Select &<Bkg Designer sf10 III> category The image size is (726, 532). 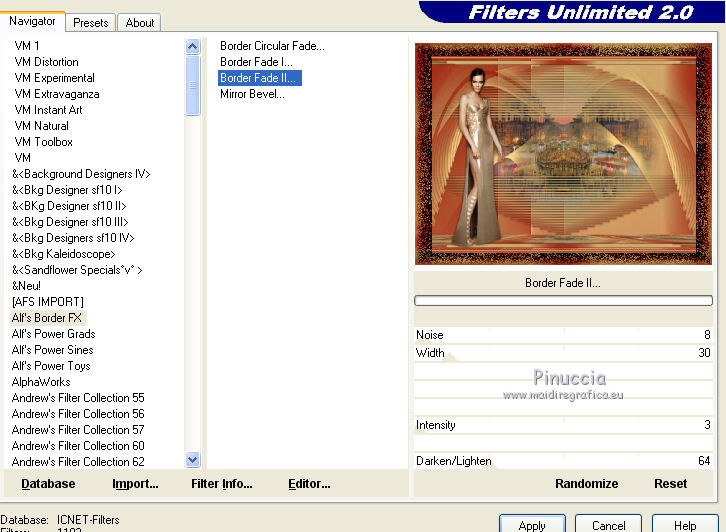pos(70,222)
